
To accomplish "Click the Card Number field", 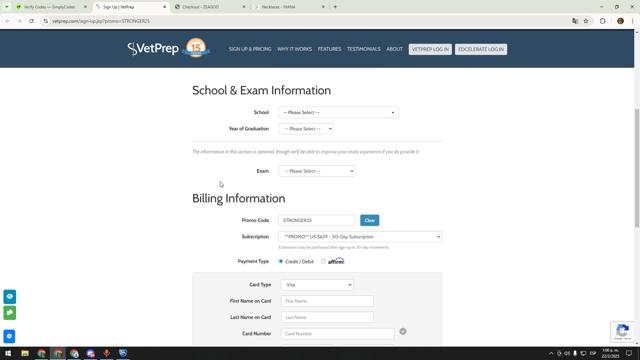I will click(x=338, y=333).
